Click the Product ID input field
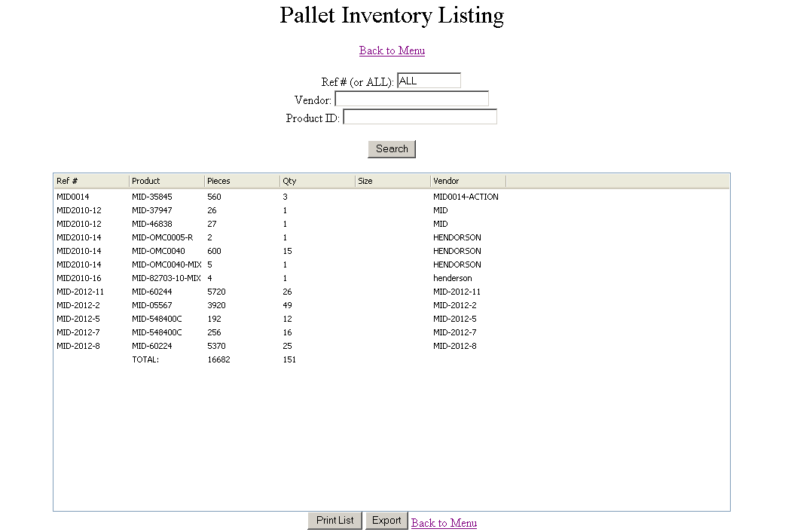This screenshot has width=785, height=532. coord(420,117)
